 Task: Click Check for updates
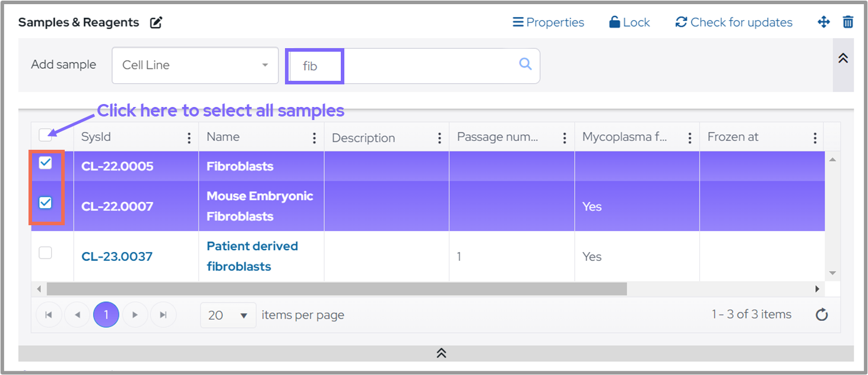[x=733, y=23]
